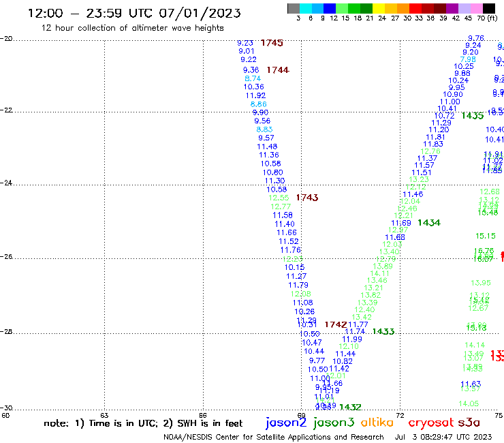
Task: Click the green time stamp 1433
Action: pyautogui.click(x=383, y=331)
